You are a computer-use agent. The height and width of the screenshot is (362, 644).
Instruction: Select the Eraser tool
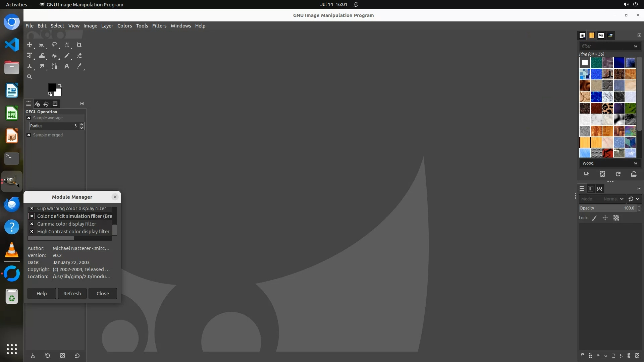pos(79,56)
